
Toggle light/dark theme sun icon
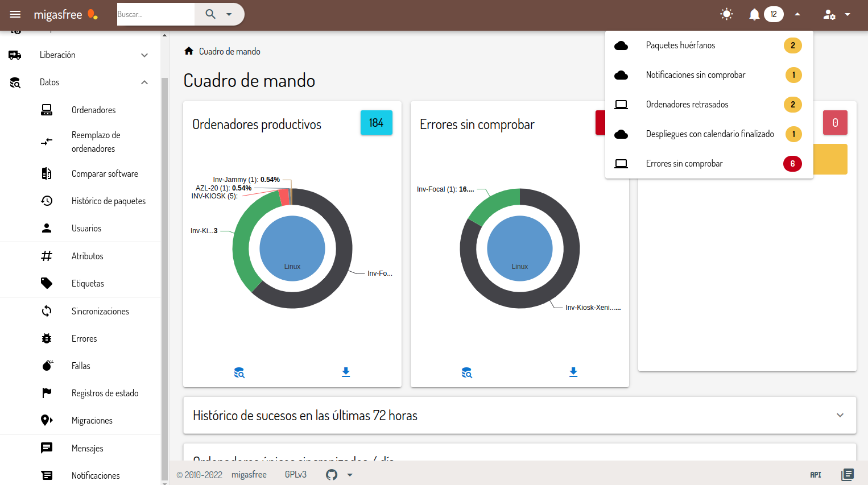click(726, 14)
